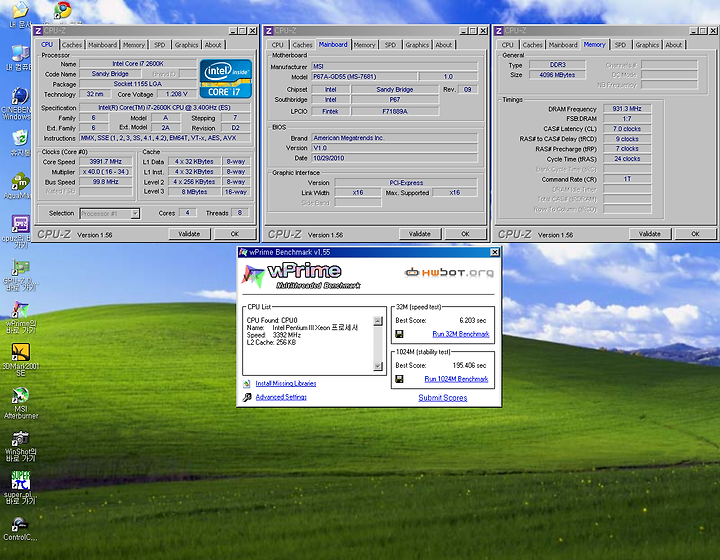
Task: Click the 195.406 sec best score
Action: pos(469,365)
